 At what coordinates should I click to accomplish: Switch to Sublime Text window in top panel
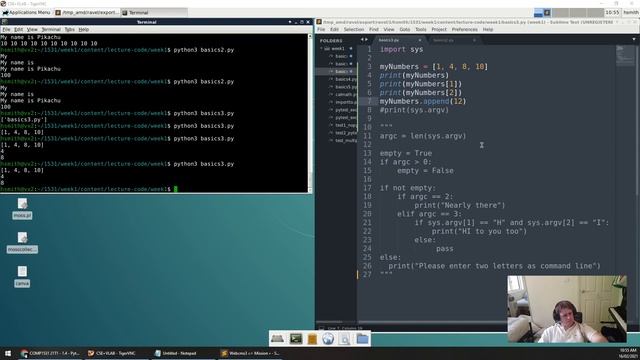click(x=87, y=13)
